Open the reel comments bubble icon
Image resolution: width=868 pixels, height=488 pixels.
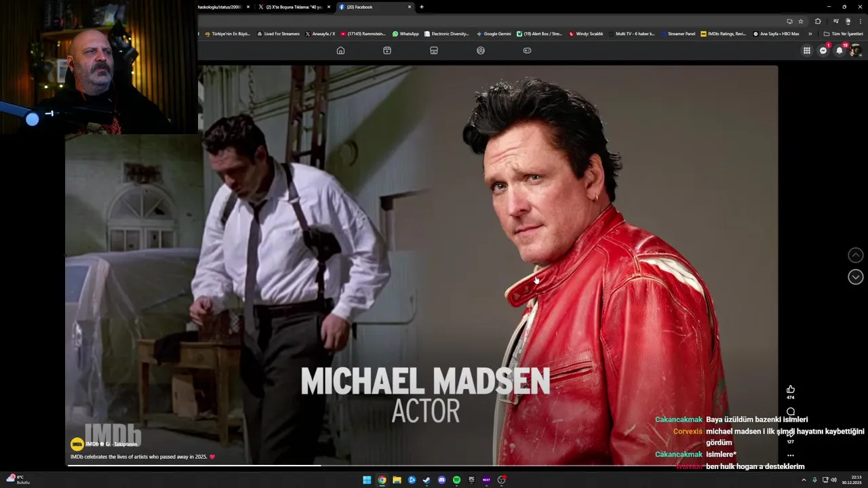790,411
